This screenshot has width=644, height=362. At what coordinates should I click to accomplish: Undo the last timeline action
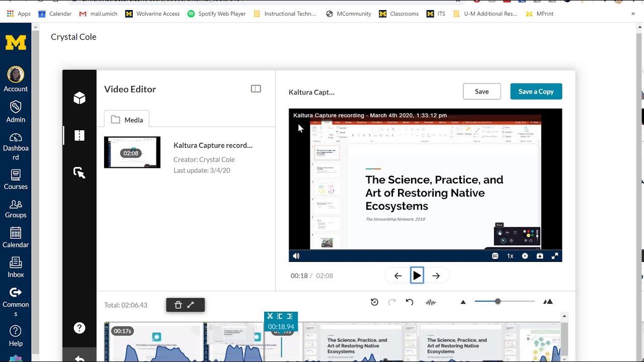pyautogui.click(x=410, y=302)
